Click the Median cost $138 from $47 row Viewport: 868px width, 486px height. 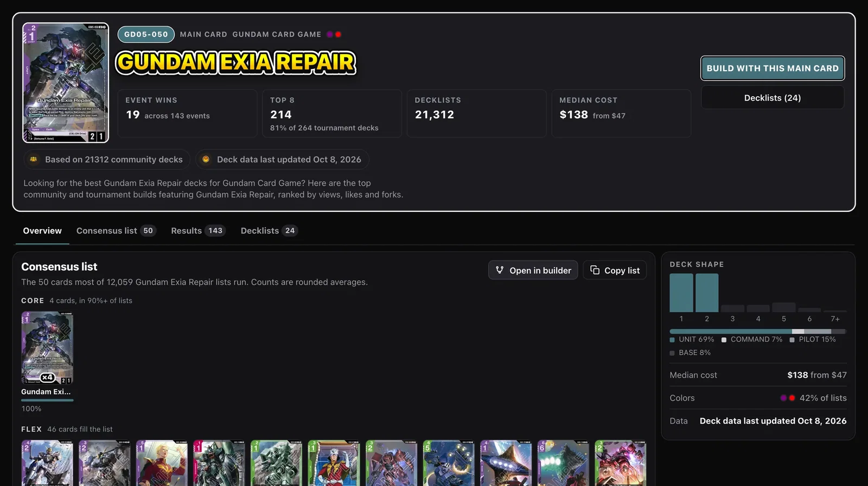[x=758, y=375]
